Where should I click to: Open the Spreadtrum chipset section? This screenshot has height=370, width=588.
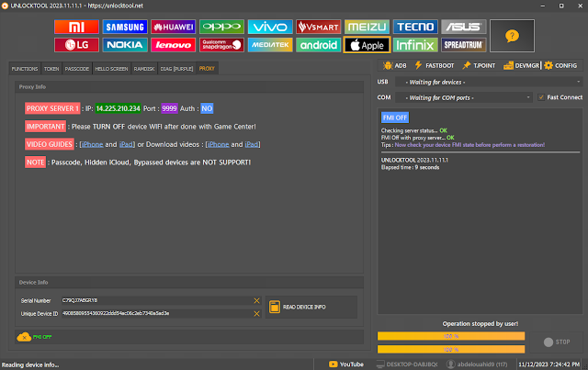coord(463,45)
